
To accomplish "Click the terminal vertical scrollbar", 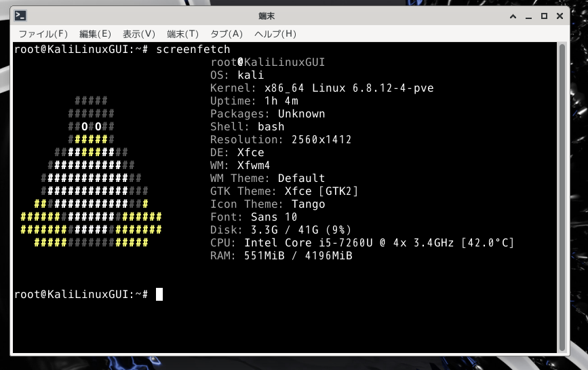I will [562, 198].
